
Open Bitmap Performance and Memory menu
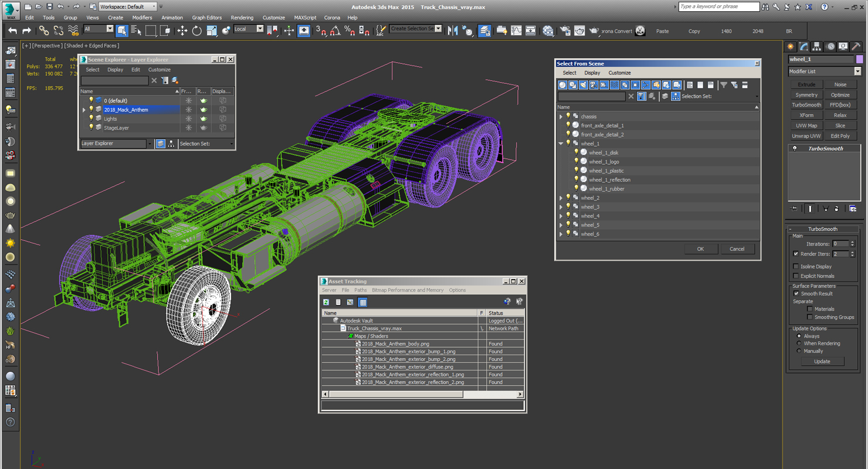408,290
